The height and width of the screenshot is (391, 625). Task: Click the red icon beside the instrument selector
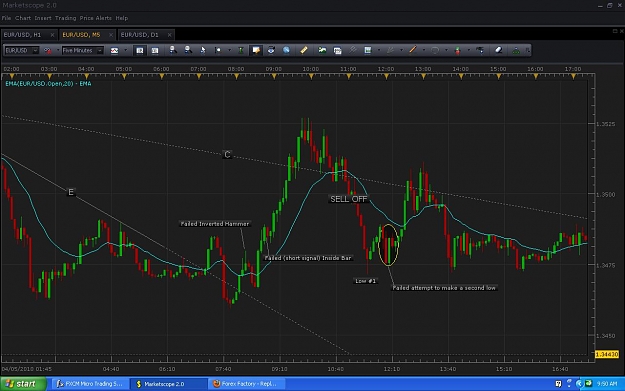point(47,51)
